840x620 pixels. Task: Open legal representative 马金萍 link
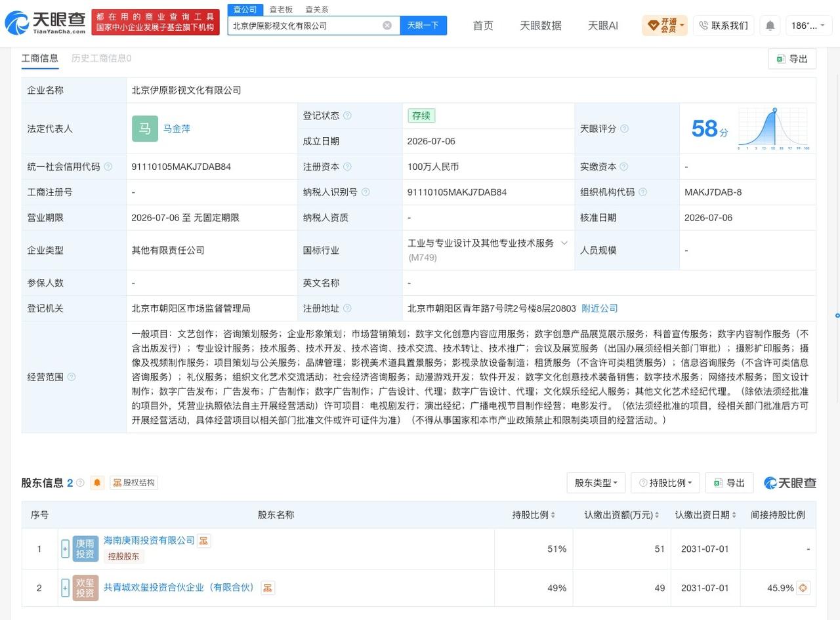click(177, 129)
